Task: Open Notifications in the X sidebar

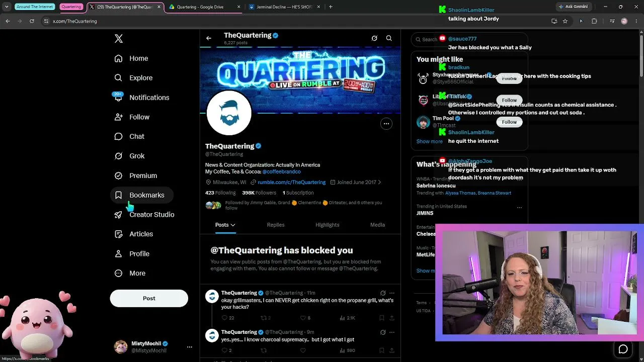Action: pos(142,98)
